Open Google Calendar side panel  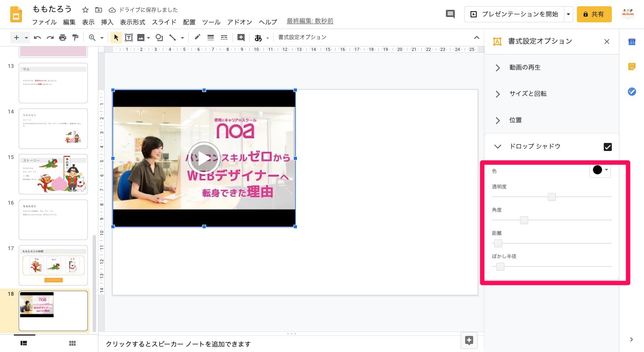pyautogui.click(x=632, y=42)
